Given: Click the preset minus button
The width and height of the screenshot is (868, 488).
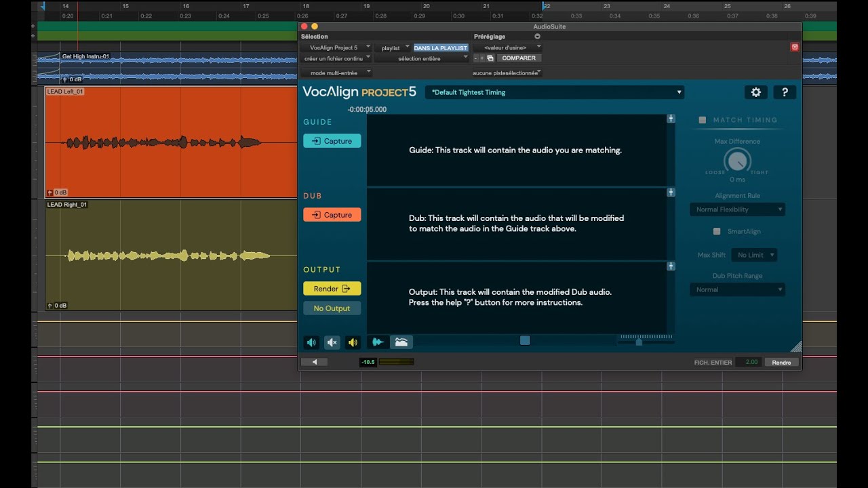Looking at the screenshot, I should pyautogui.click(x=475, y=58).
